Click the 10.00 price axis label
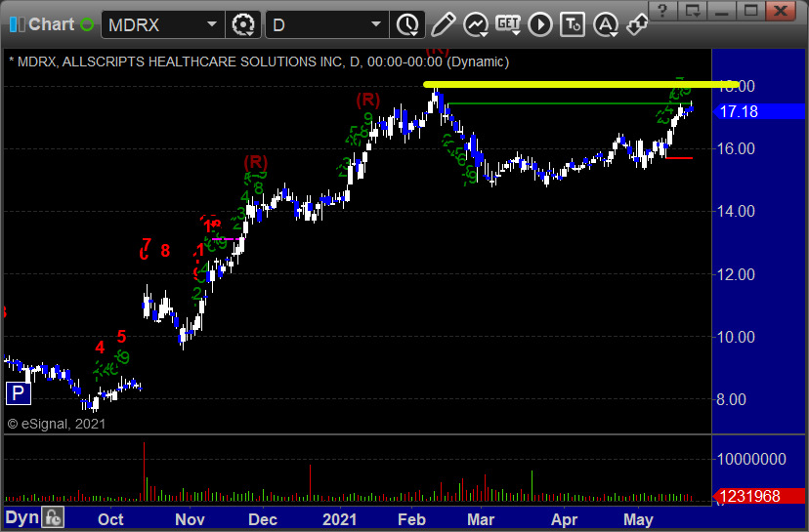The image size is (809, 532). click(737, 337)
